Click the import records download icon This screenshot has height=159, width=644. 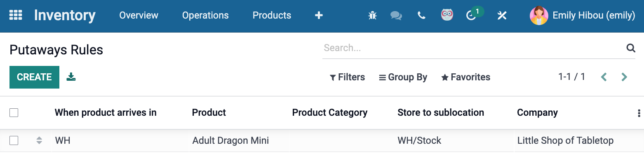point(71,77)
